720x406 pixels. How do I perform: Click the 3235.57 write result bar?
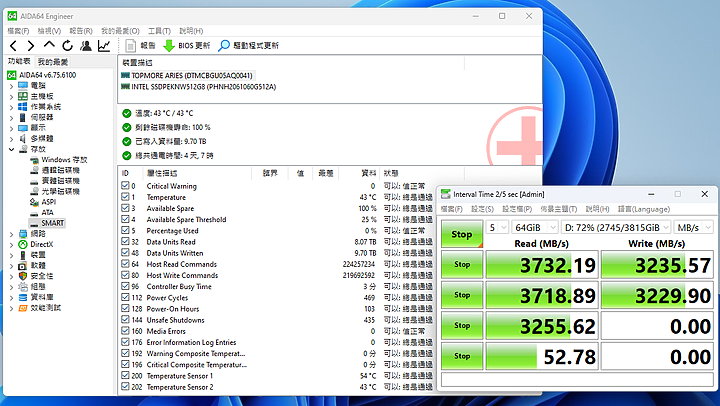coord(657,265)
